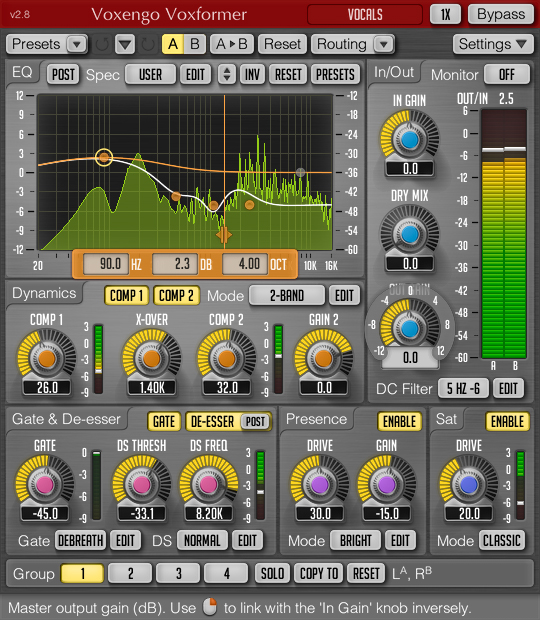This screenshot has height=620, width=540.
Task: Click the DS THRESH knob
Action: [142, 484]
